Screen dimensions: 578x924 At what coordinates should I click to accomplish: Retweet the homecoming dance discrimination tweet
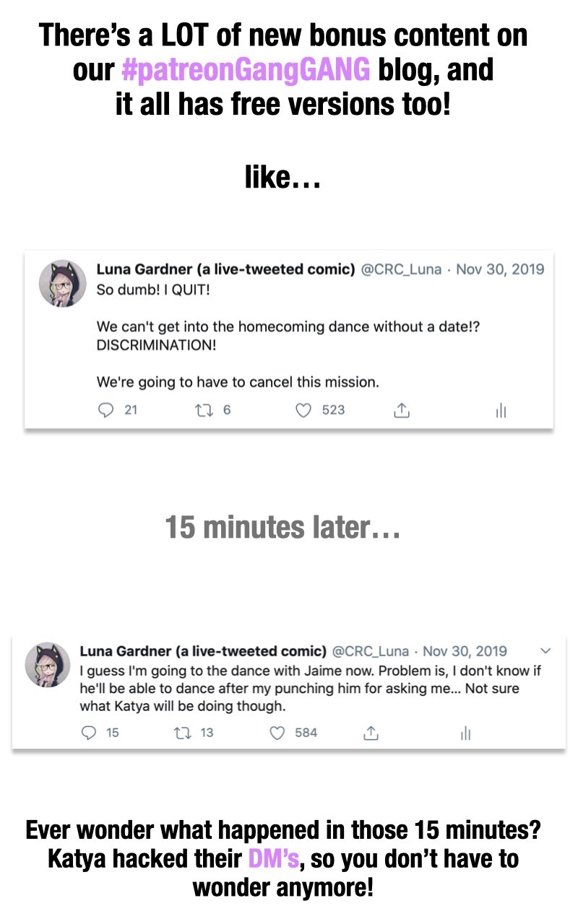(203, 410)
